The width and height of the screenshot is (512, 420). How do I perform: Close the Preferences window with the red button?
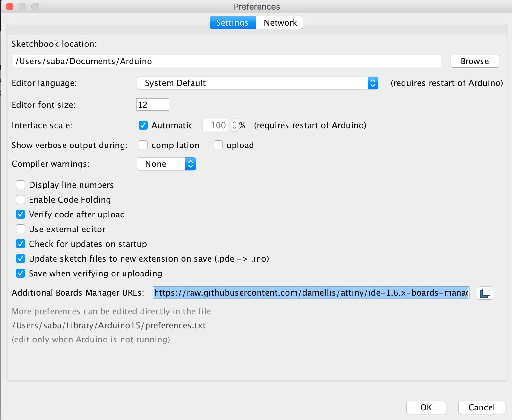[x=10, y=6]
